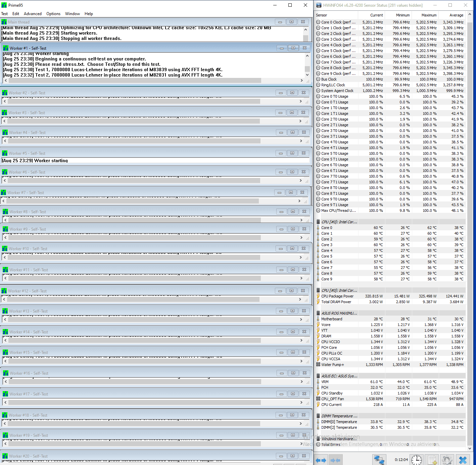
Task: Click the Prime95 title bar application icon
Action: (x=4, y=5)
